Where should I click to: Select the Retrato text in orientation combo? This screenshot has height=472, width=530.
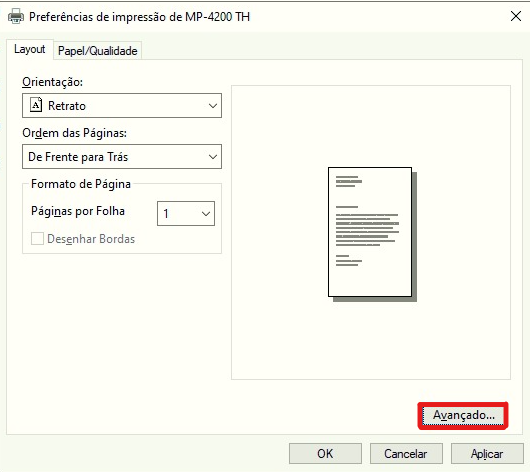(67, 106)
